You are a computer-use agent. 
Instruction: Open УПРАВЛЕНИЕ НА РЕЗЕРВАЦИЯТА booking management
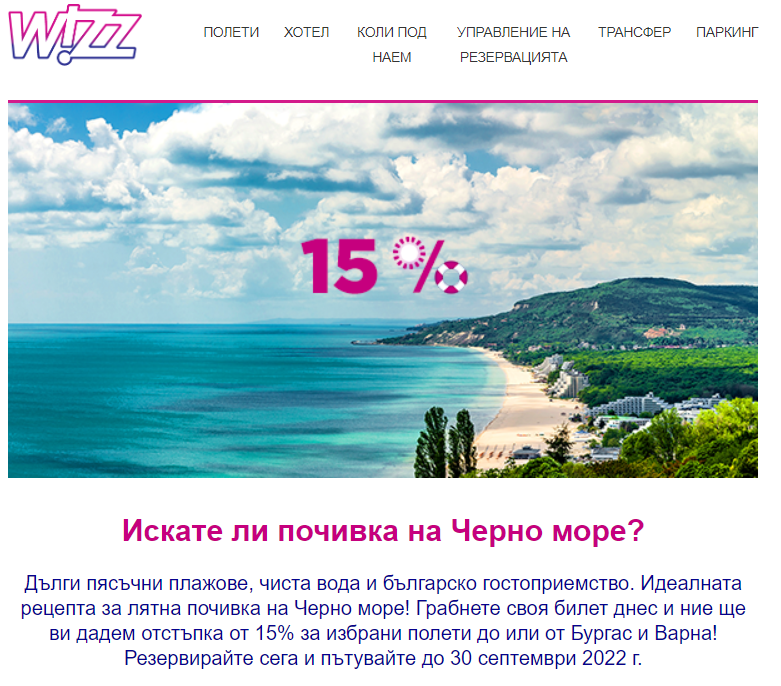514,45
